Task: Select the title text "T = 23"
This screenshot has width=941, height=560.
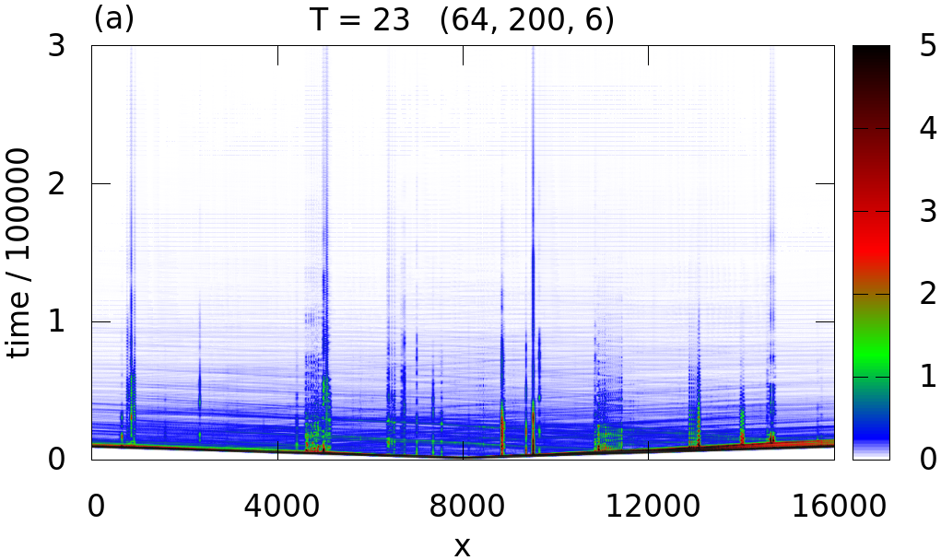Action: pyautogui.click(x=360, y=20)
